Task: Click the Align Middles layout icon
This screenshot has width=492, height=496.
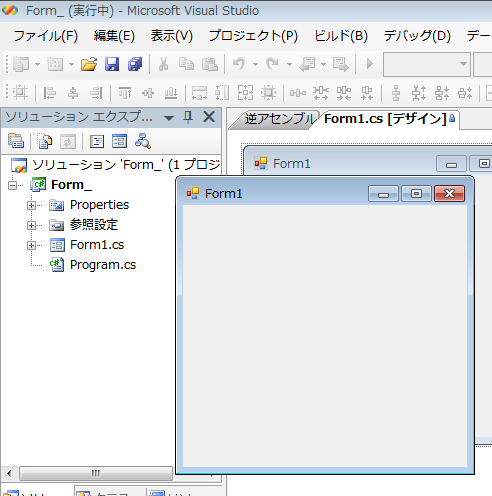Action: 148,93
